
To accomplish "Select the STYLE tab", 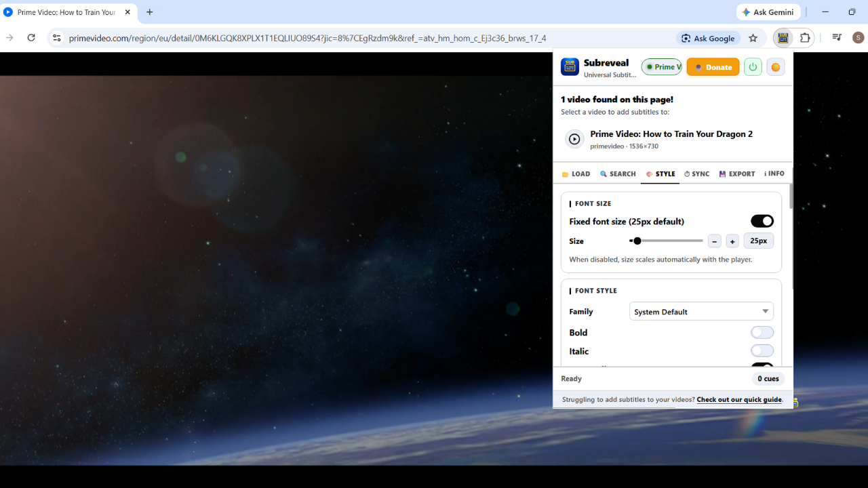I will pyautogui.click(x=660, y=174).
